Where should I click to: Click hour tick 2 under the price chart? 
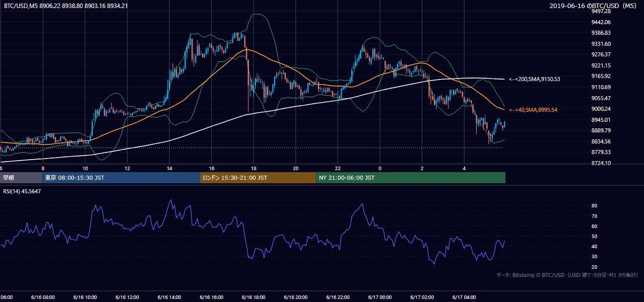pos(422,168)
